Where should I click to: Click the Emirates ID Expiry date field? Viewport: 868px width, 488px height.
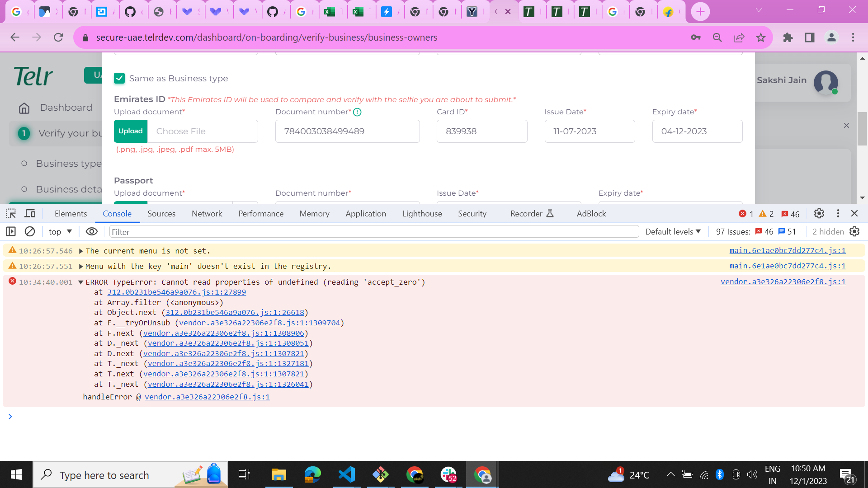coord(697,131)
